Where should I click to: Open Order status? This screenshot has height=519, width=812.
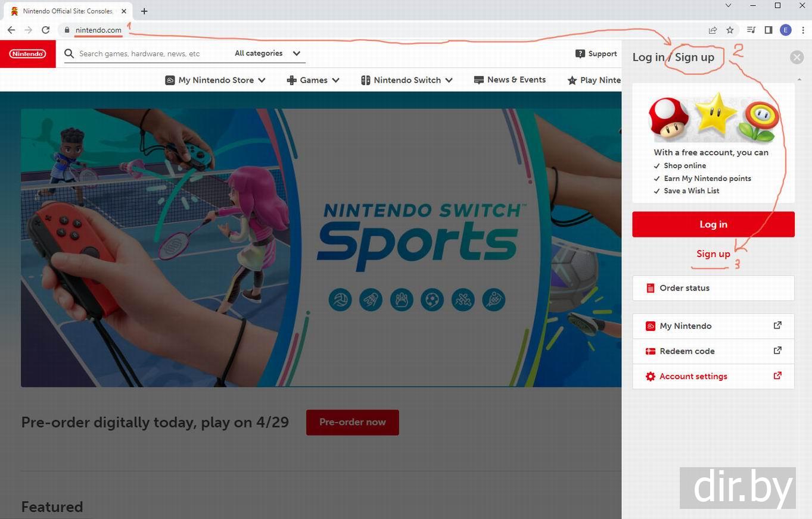(x=713, y=288)
